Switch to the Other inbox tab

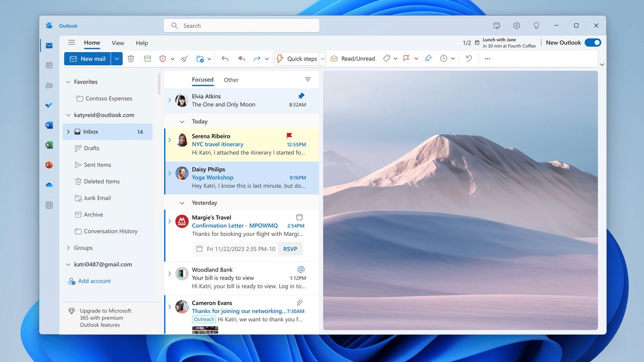pyautogui.click(x=231, y=80)
